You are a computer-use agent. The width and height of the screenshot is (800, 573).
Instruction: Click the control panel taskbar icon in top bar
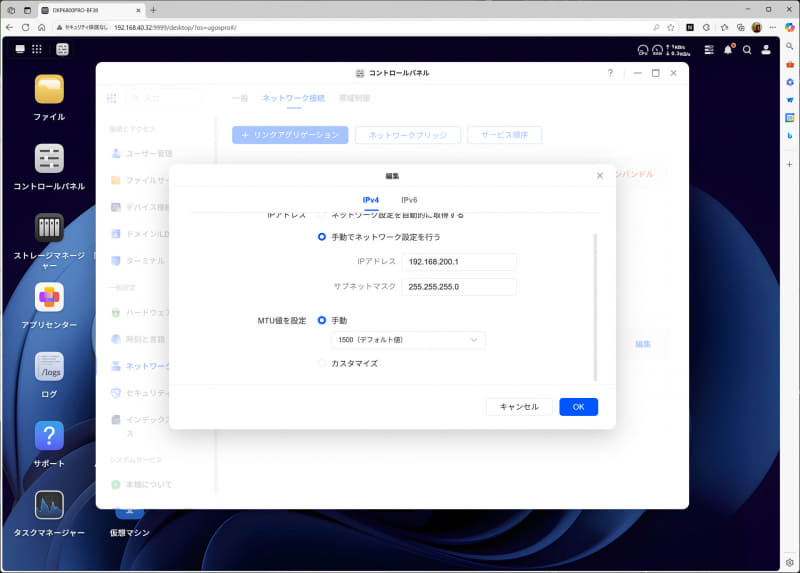tap(62, 49)
